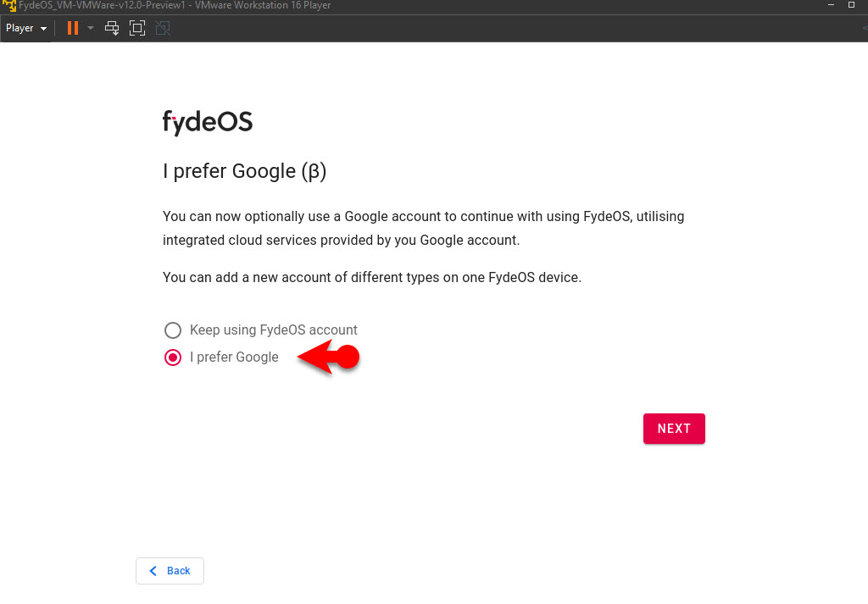The height and width of the screenshot is (604, 868).
Task: Click the 'I prefer Google' option label
Action: click(x=234, y=357)
